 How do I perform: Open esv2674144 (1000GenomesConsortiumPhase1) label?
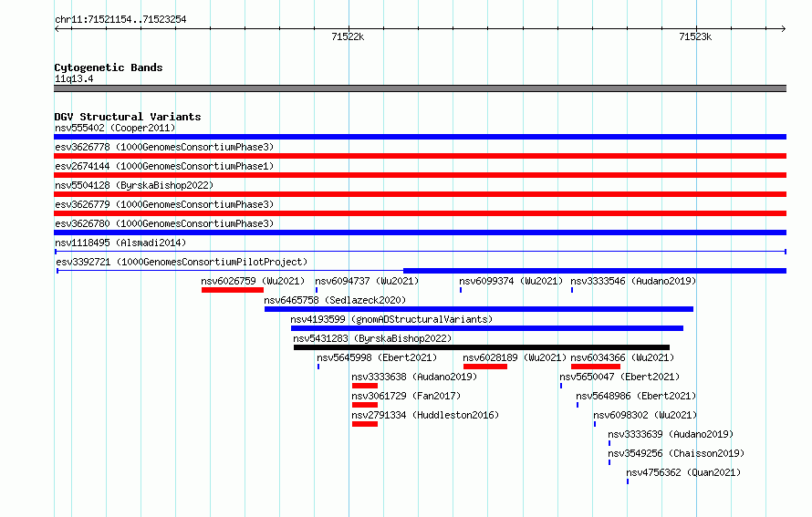[164, 166]
